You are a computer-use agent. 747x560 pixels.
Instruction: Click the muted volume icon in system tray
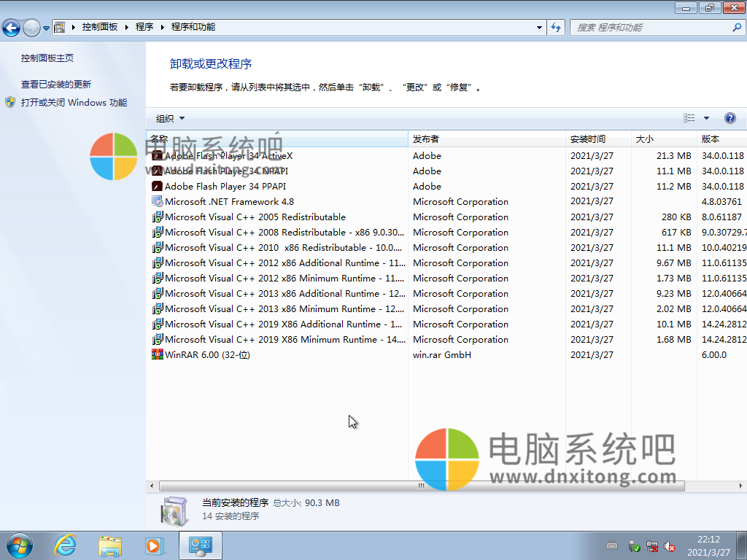[x=671, y=546]
